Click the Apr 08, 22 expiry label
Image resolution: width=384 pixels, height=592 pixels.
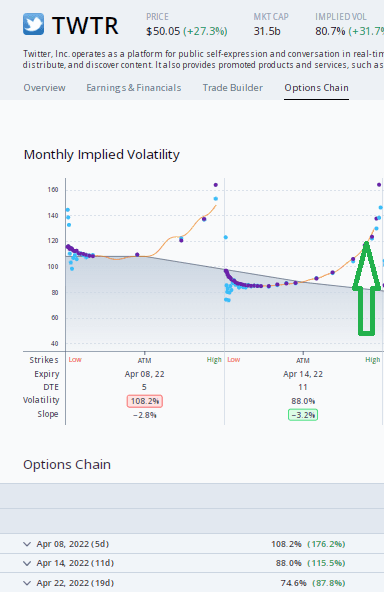tap(145, 374)
